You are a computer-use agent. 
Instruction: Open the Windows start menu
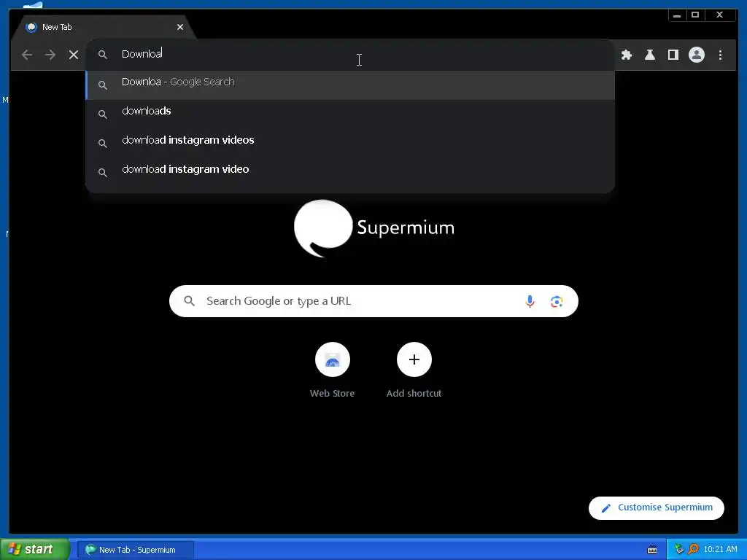(34, 550)
